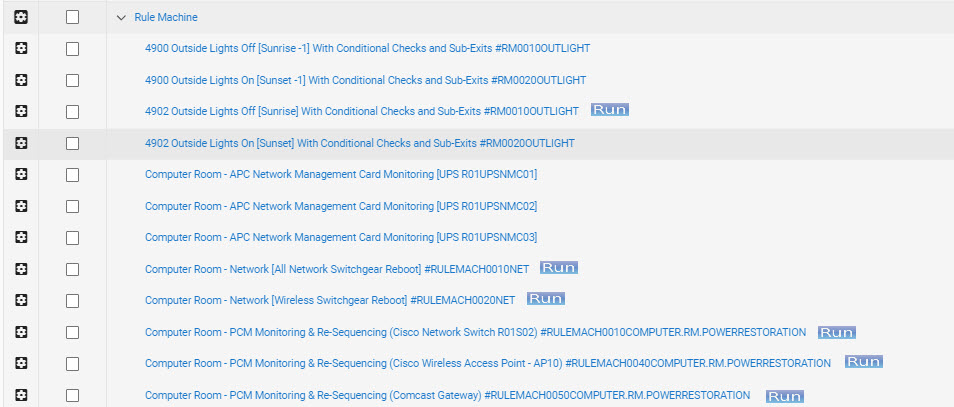Run the Wireless Switchgear Reboot rule

(x=546, y=299)
